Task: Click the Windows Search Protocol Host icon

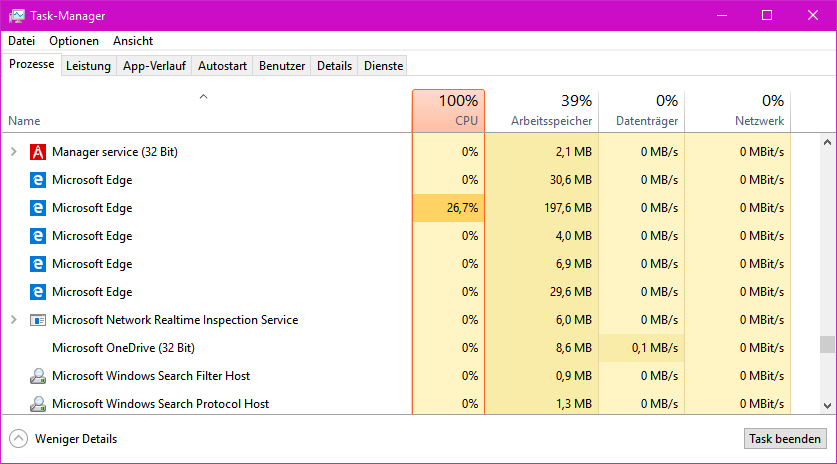Action: (x=37, y=404)
